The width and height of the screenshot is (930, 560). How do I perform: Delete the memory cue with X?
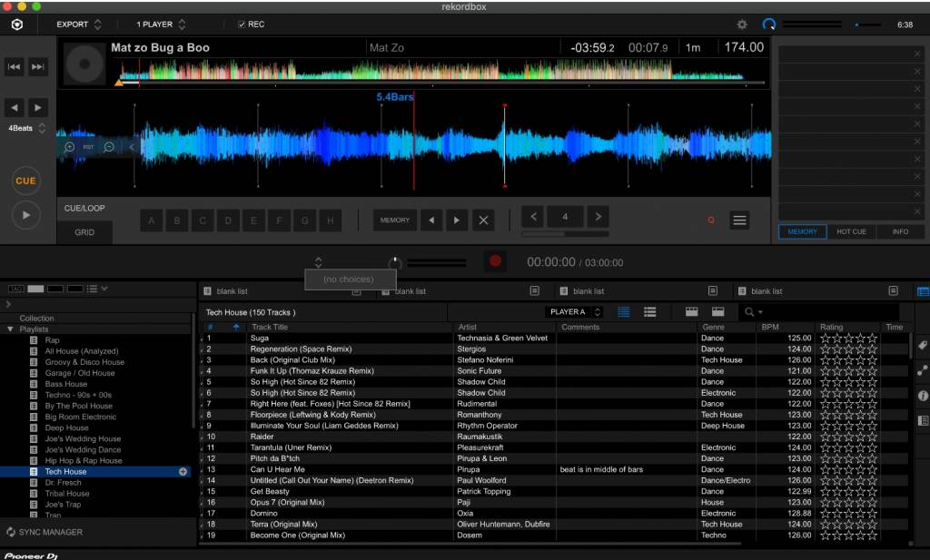pyautogui.click(x=483, y=220)
